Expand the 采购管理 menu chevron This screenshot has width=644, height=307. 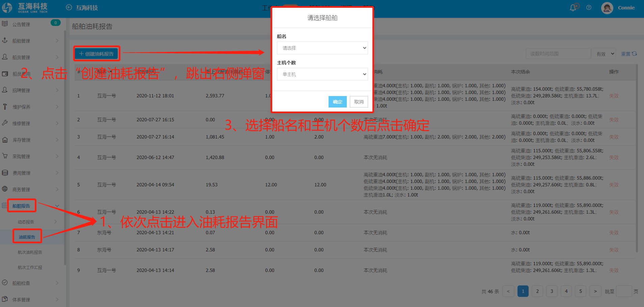click(57, 156)
